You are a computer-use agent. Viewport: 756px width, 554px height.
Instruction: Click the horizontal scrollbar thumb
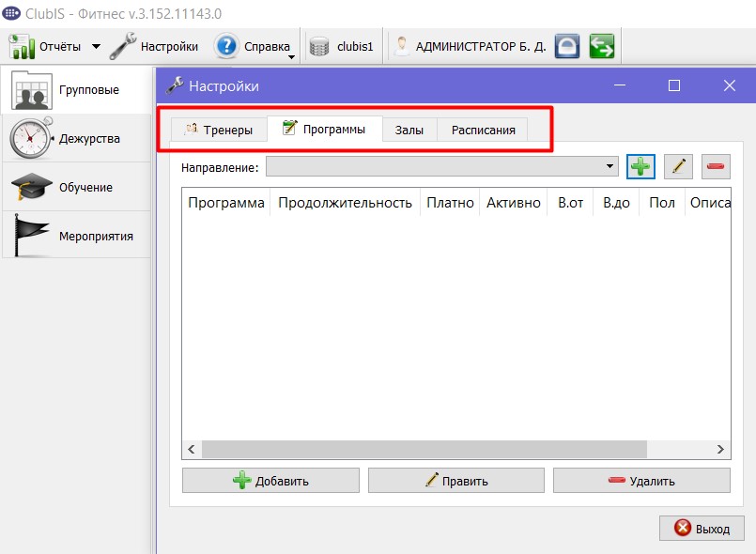424,450
